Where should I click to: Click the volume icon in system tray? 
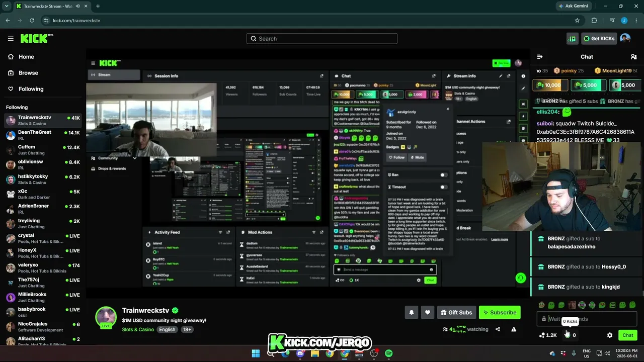point(608,353)
